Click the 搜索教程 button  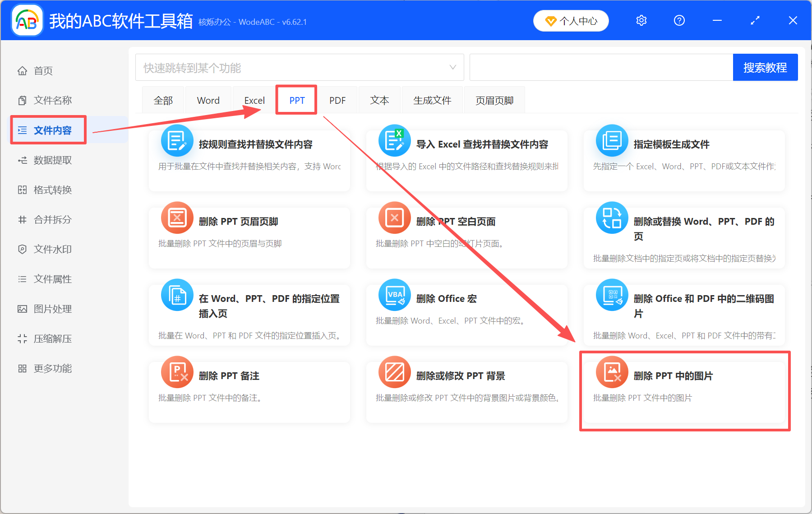pos(766,67)
